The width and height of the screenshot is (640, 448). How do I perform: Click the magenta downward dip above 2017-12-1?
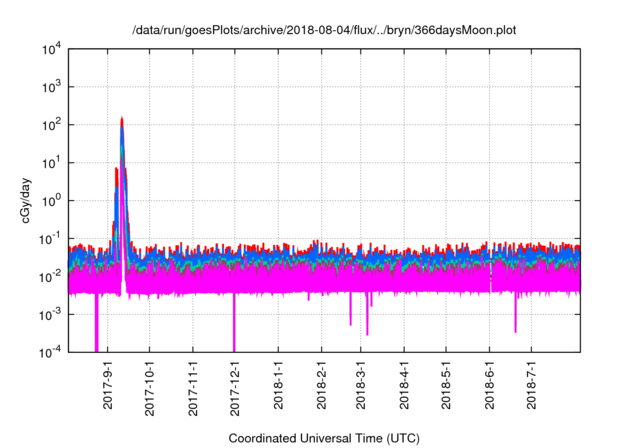point(234,330)
